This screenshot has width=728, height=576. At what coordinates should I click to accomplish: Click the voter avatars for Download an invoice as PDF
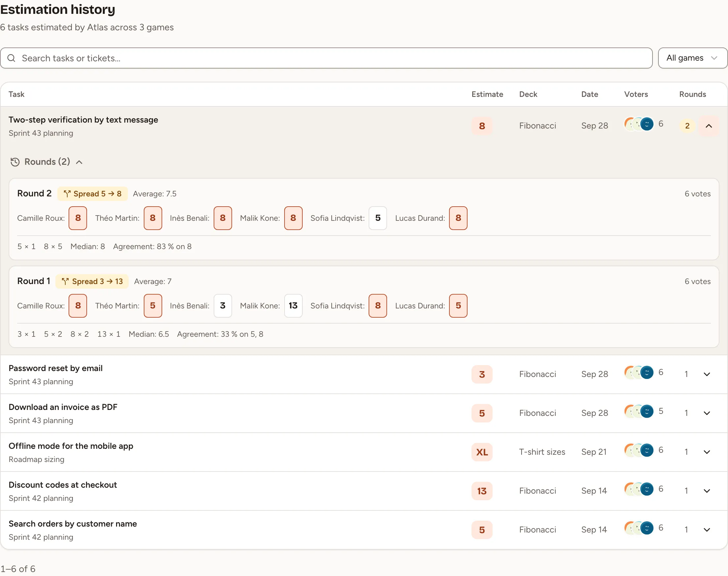click(639, 412)
